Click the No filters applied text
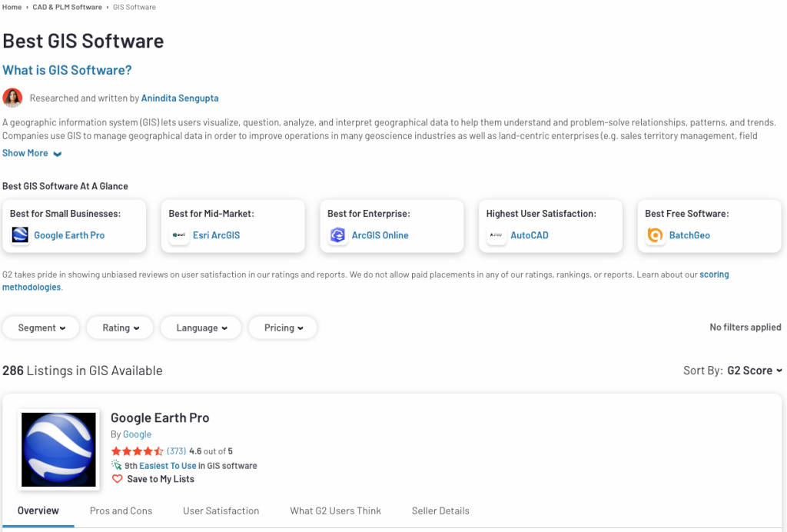 click(x=745, y=328)
